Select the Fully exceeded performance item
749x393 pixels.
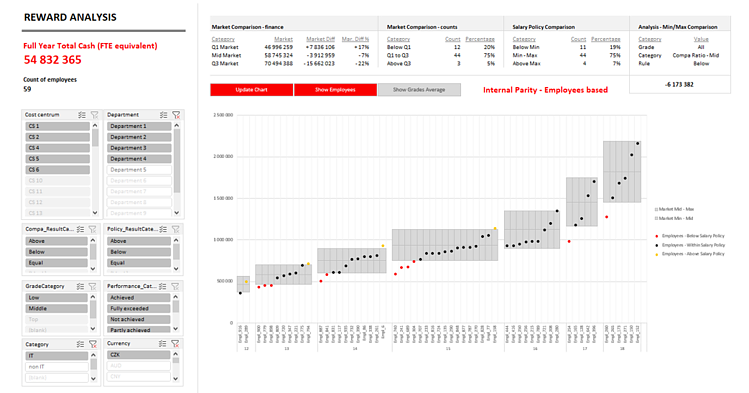[x=139, y=308]
